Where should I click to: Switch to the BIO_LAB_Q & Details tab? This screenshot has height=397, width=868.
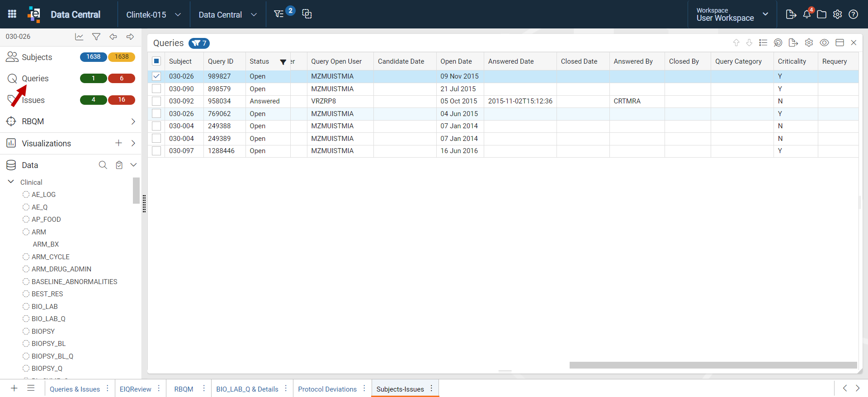(x=247, y=389)
